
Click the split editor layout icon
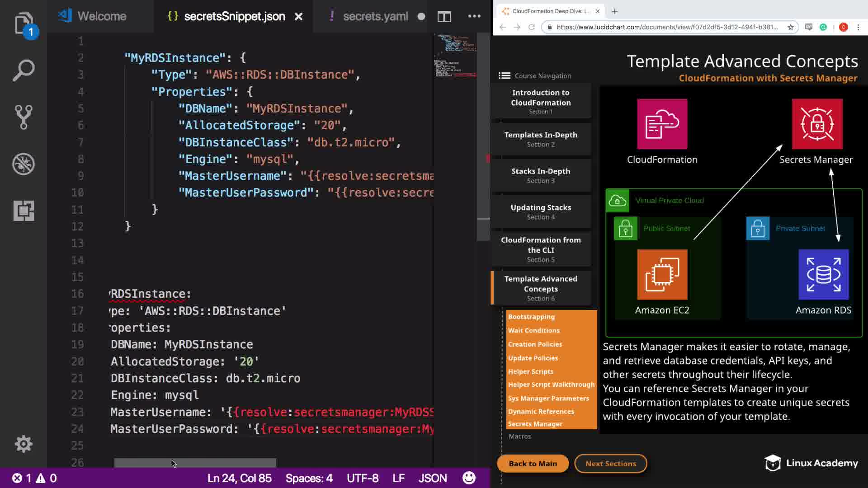pos(444,17)
